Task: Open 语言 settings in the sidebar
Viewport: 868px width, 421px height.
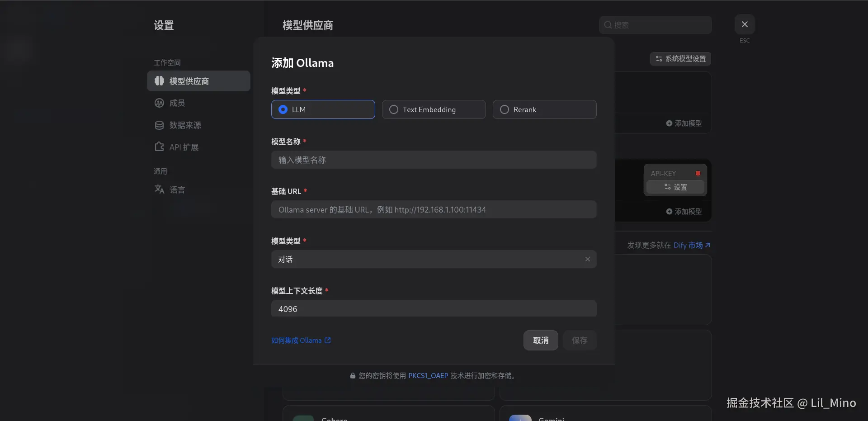Action: point(198,190)
